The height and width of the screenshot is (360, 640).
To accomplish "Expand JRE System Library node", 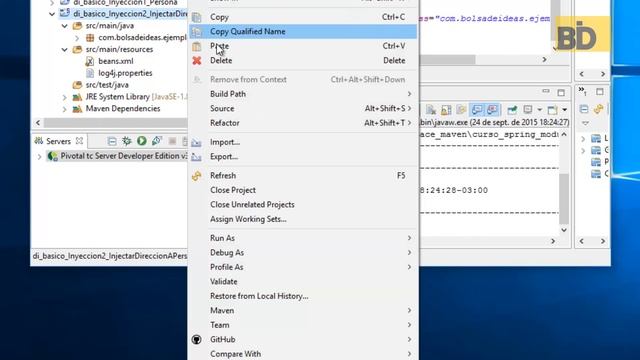I will pyautogui.click(x=64, y=97).
